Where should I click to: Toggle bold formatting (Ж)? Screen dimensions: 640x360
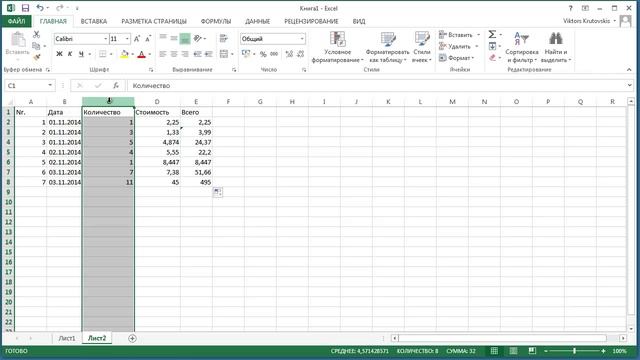click(x=59, y=54)
